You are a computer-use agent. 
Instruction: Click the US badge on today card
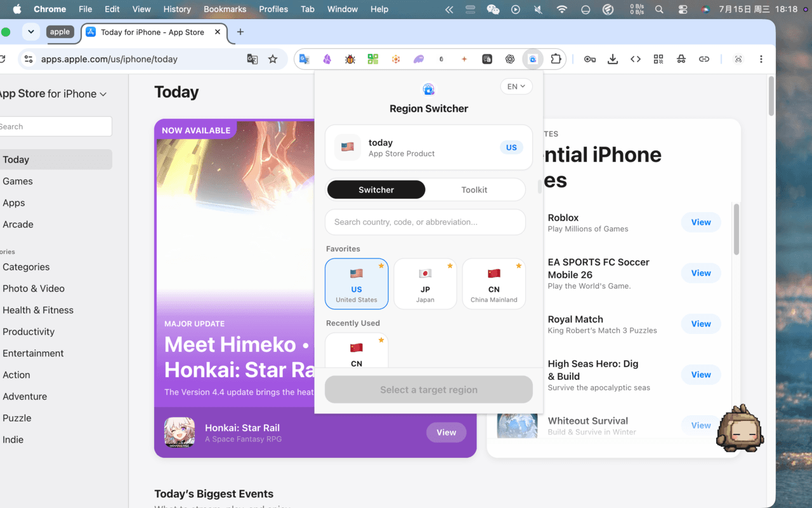511,147
